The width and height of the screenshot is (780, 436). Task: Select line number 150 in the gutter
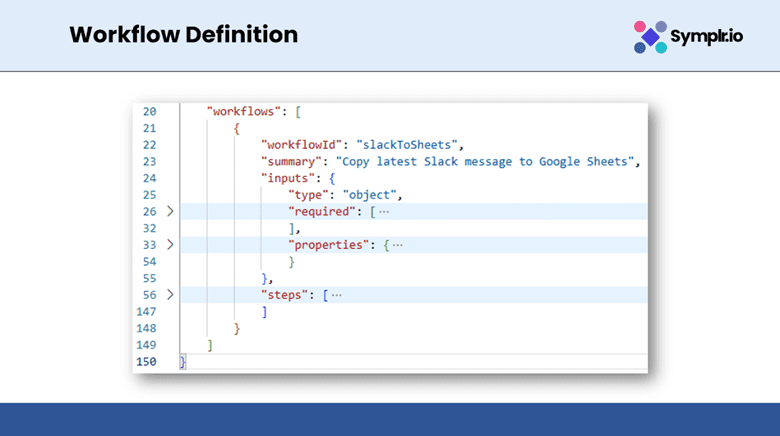click(x=146, y=361)
